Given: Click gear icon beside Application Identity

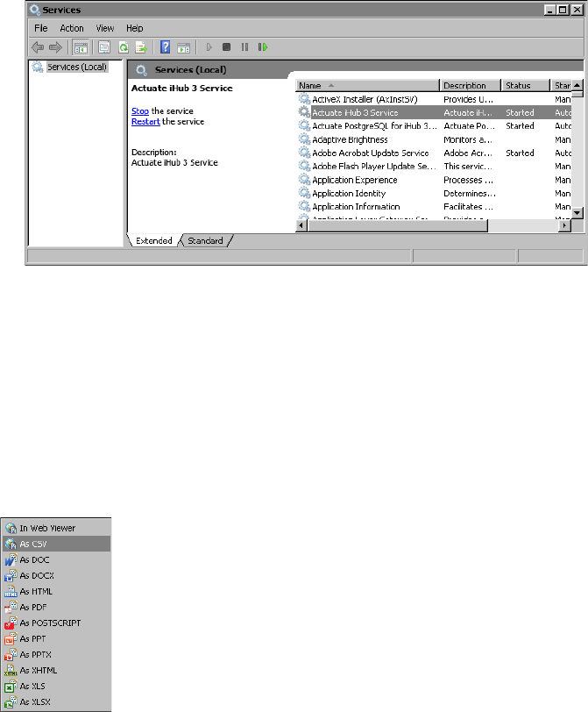Looking at the screenshot, I should pyautogui.click(x=304, y=193).
